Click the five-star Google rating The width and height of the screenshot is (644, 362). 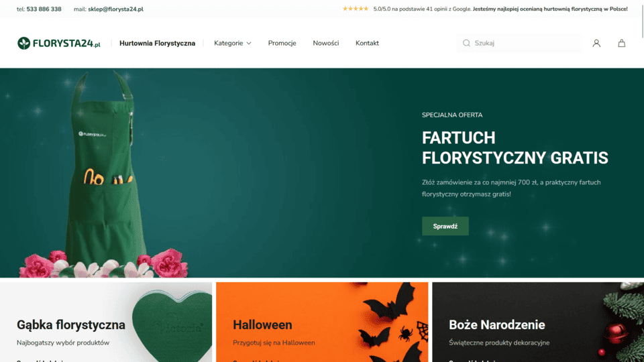pyautogui.click(x=356, y=9)
